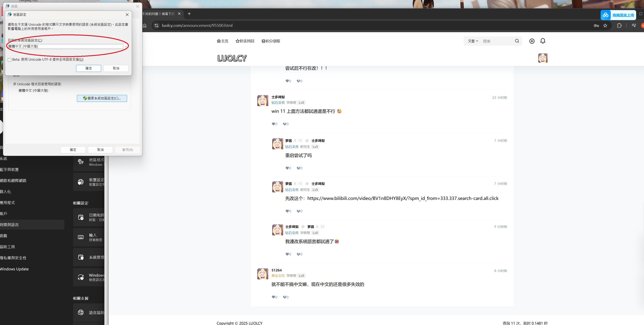The width and height of the screenshot is (644, 325).
Task: Like the comment '我連改系統語言都試過了'
Action: [x=288, y=254]
